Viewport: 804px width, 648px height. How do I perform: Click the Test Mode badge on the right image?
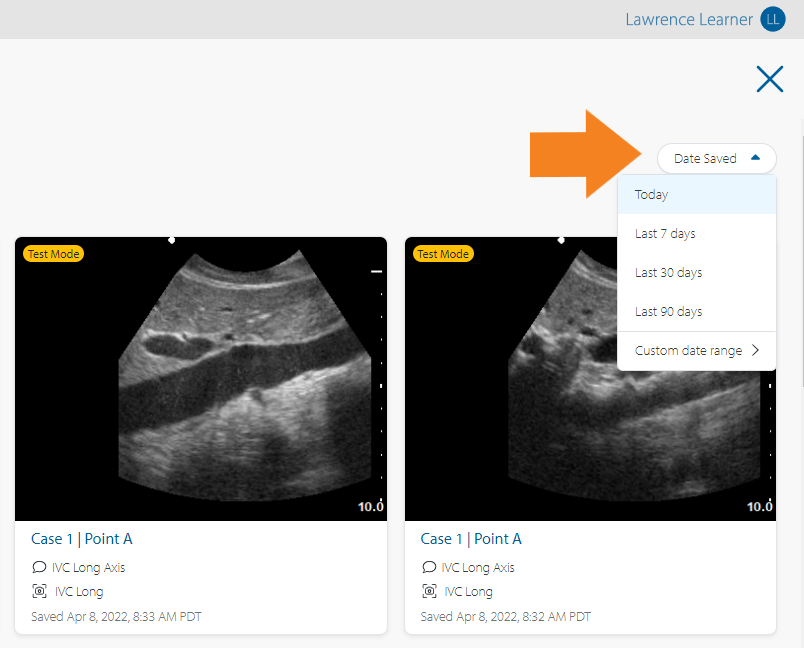[x=443, y=254]
